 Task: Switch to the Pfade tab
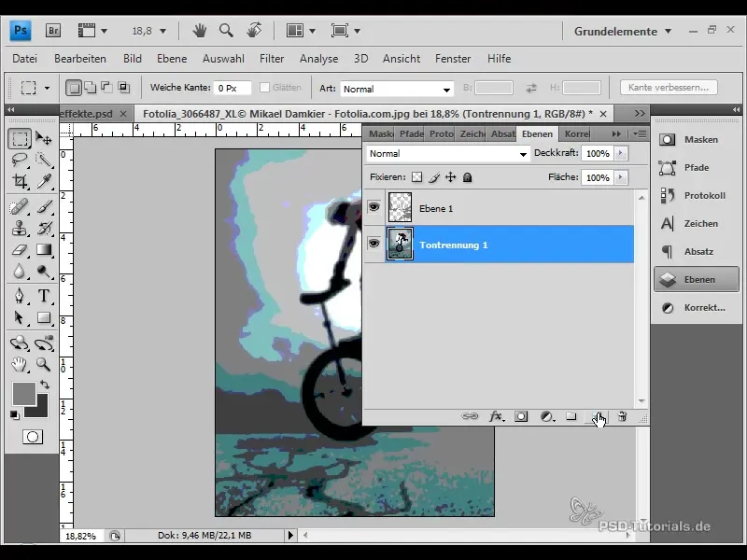pyautogui.click(x=411, y=133)
